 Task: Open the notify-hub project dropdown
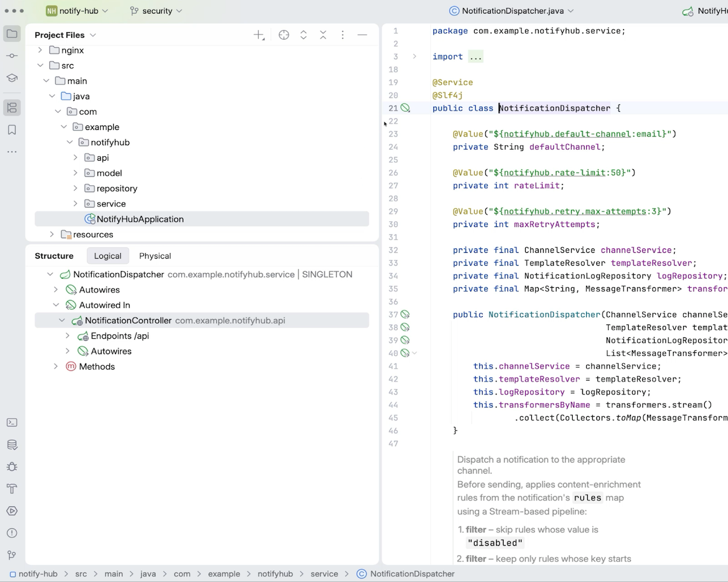[77, 11]
